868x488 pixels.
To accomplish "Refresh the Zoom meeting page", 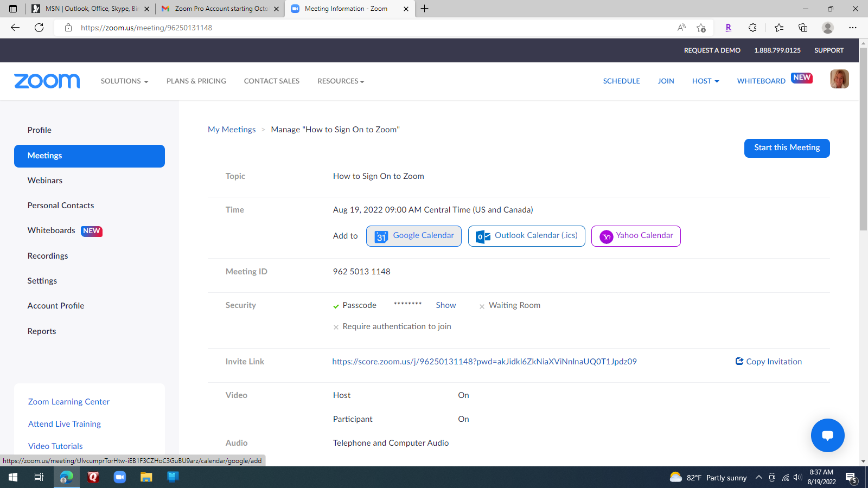I will click(x=39, y=28).
